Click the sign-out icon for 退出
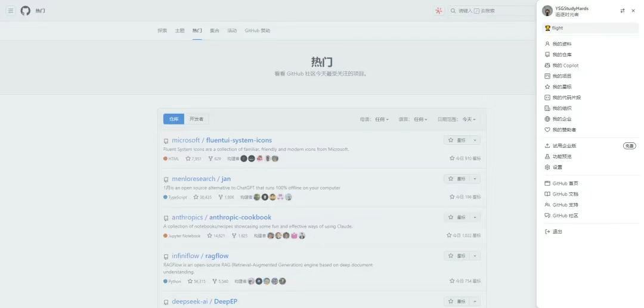The image size is (644, 308). pyautogui.click(x=547, y=231)
